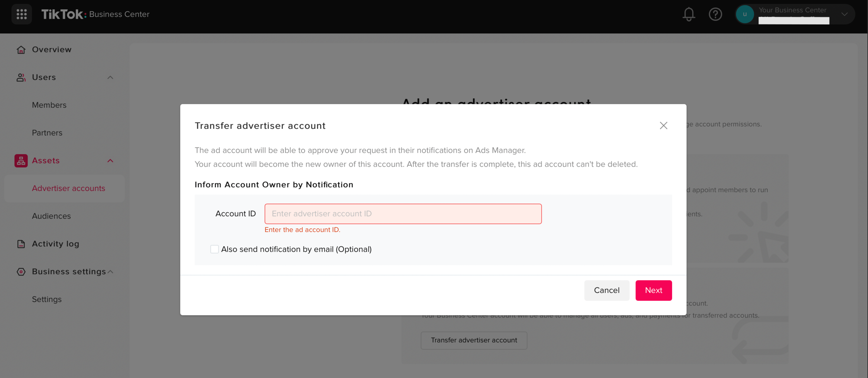Click 'Also send notification by email (Optional)' label
The image size is (868, 378).
tap(296, 249)
